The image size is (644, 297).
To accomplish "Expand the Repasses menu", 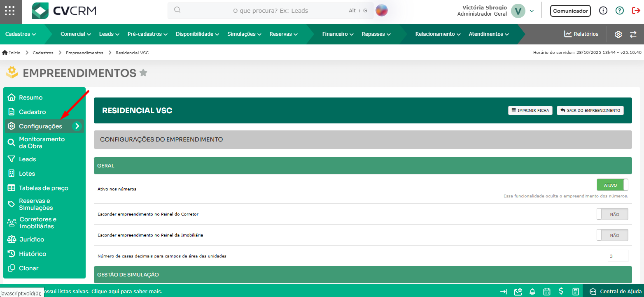I will [376, 34].
